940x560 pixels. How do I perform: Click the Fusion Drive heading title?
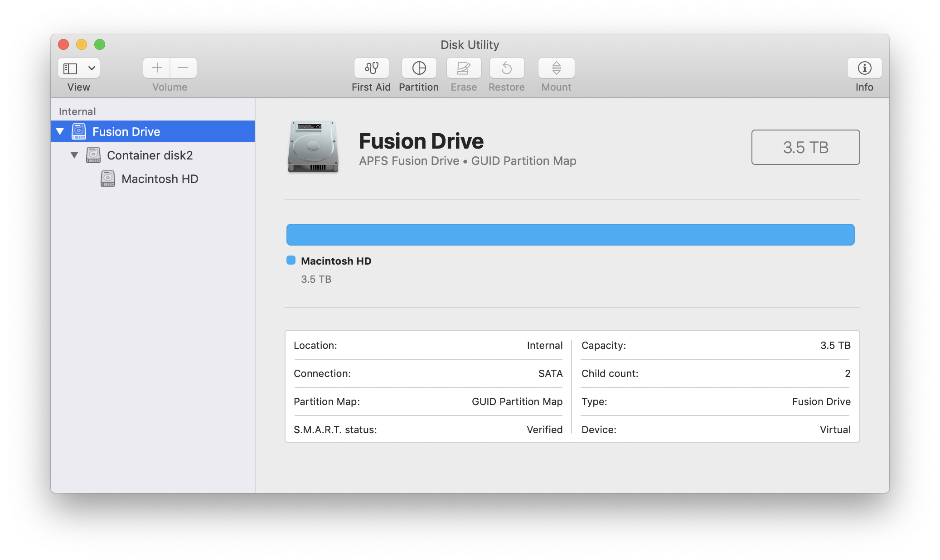point(421,141)
